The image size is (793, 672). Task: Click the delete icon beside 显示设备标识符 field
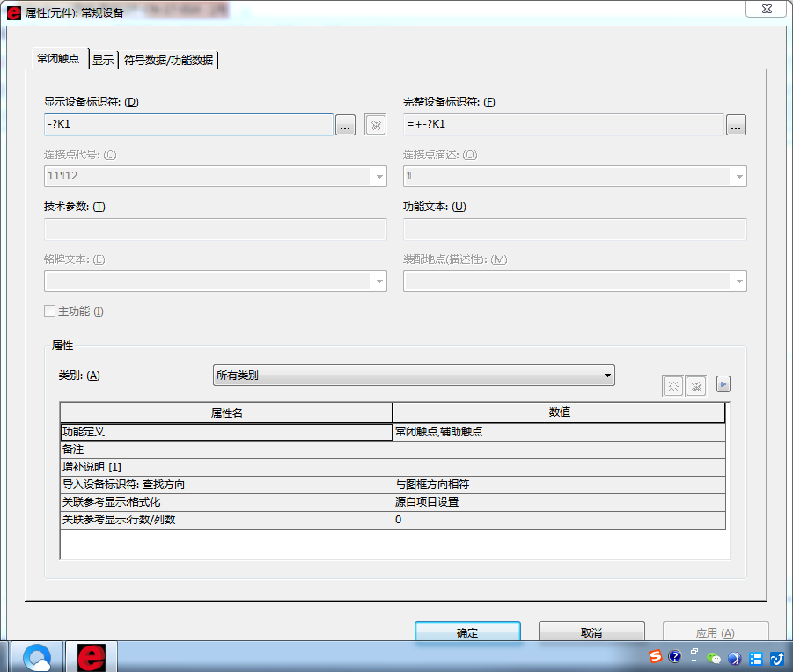tap(376, 125)
